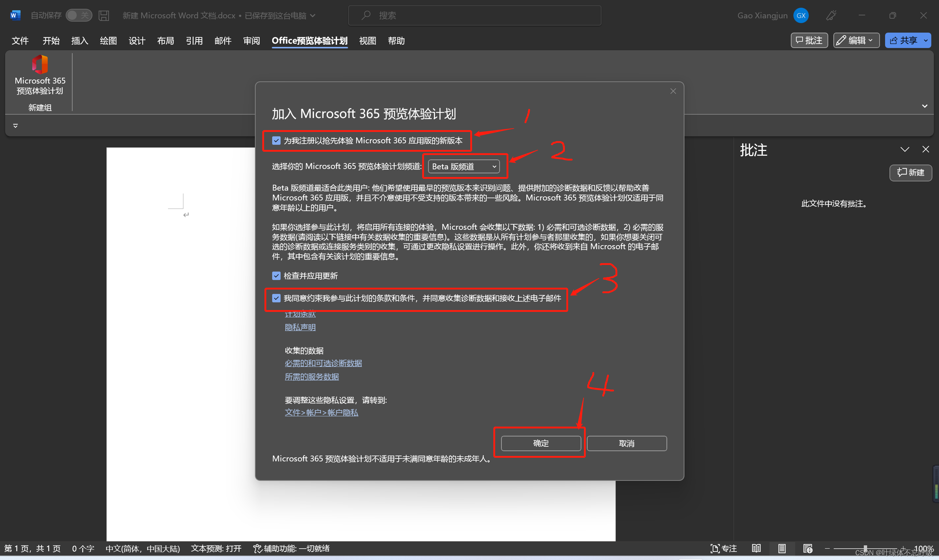The width and height of the screenshot is (939, 560).
Task: Select the Office预览体验计划 tab
Action: [x=310, y=40]
